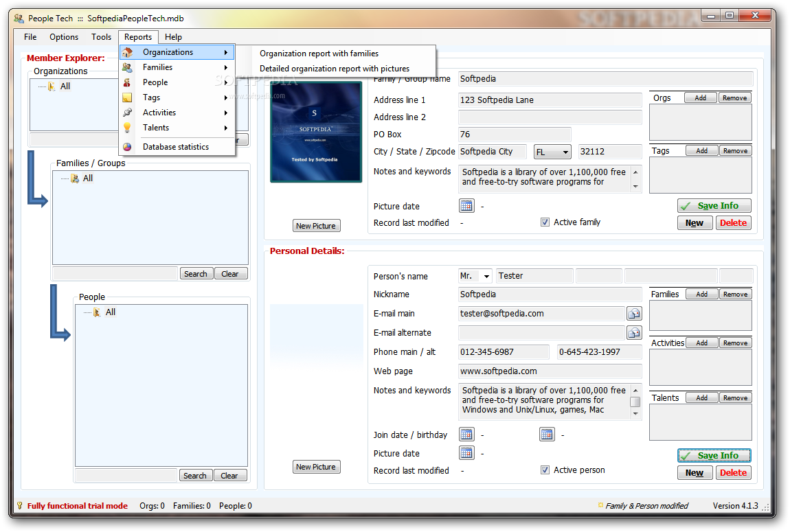The height and width of the screenshot is (532, 790).
Task: Click Remove button next to Tags
Action: click(735, 150)
